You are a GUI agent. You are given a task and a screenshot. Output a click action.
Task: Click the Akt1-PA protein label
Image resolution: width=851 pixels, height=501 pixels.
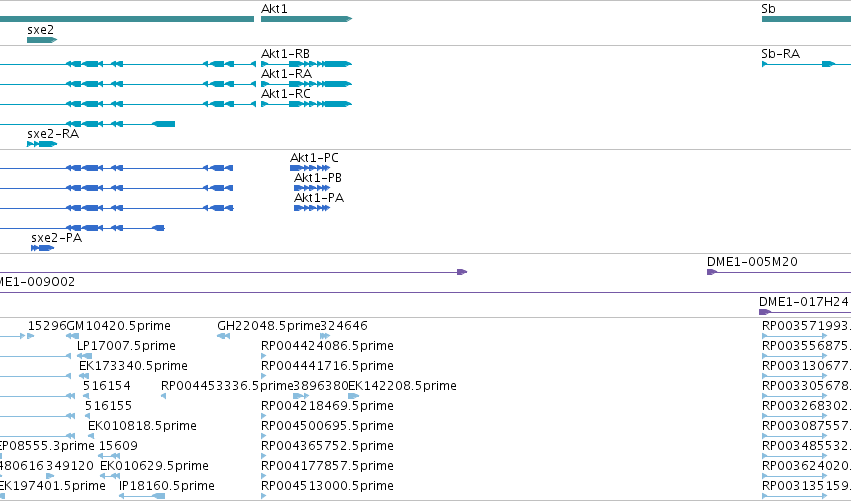pos(319,198)
